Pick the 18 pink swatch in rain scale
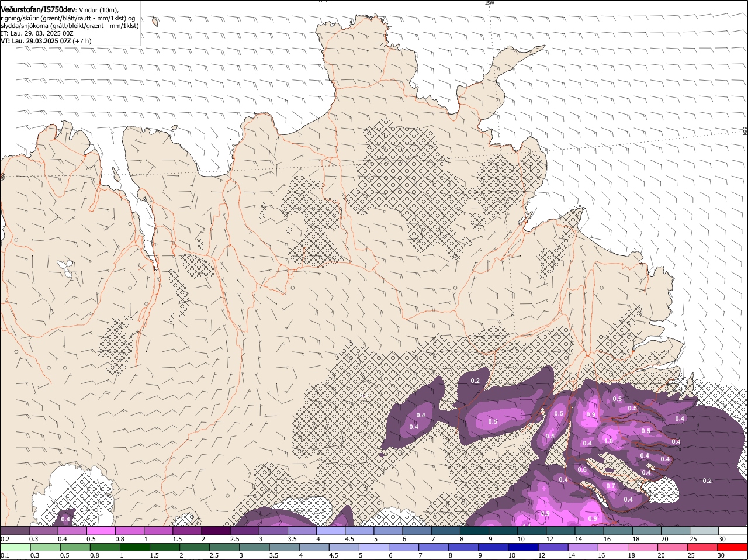 pos(643,547)
